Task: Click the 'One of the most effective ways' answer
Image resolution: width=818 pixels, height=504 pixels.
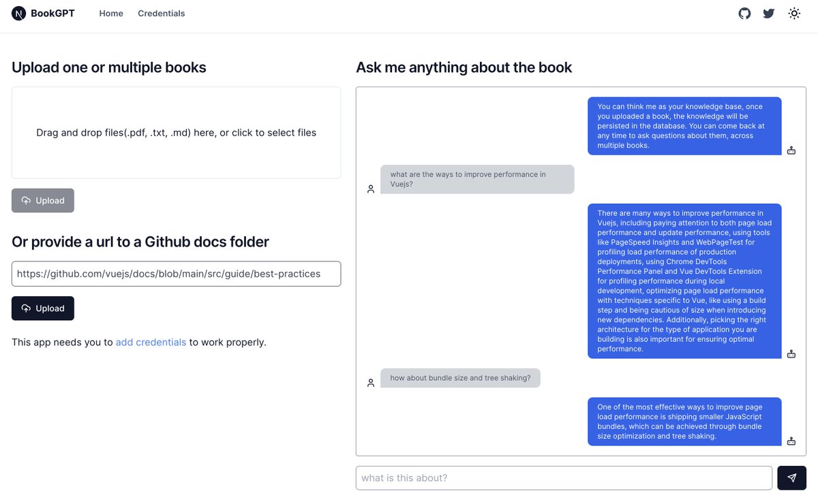Action: coord(684,422)
